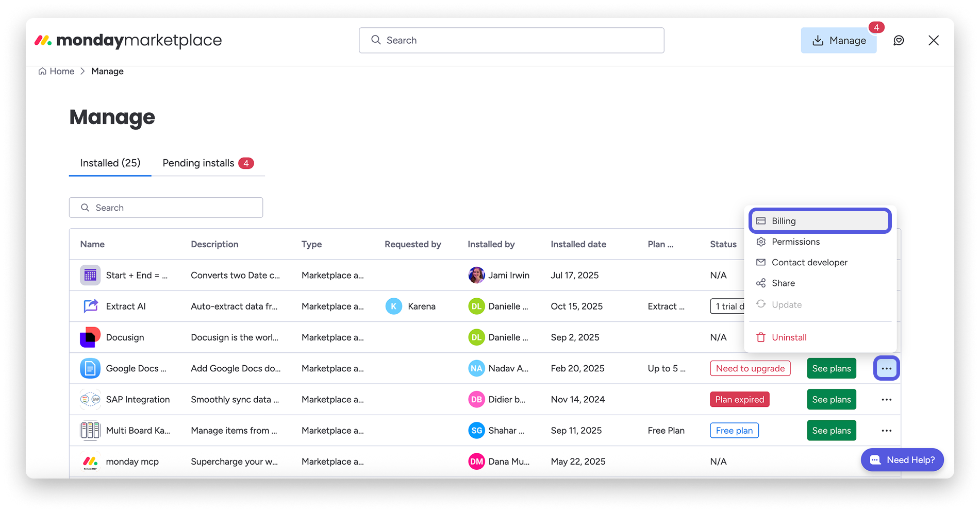Screen dimensions: 980x512
Task: Click the Home breadcrumb link
Action: pyautogui.click(x=56, y=71)
